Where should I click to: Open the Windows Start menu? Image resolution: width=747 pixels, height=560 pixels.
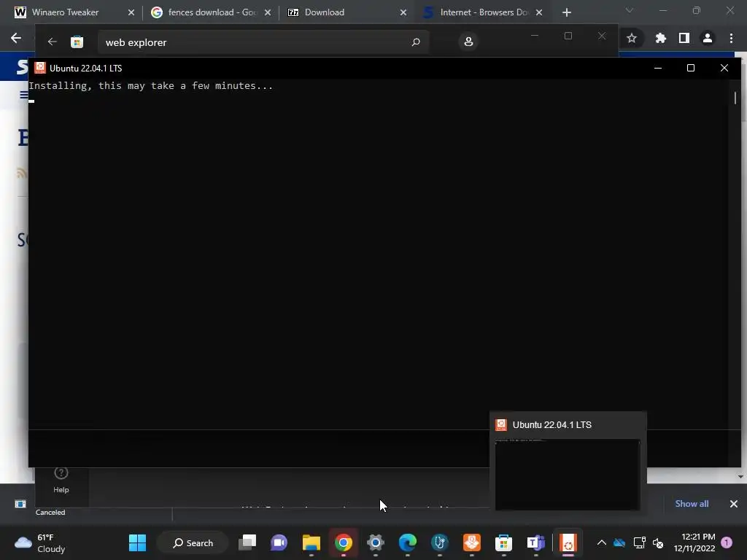[x=138, y=542]
